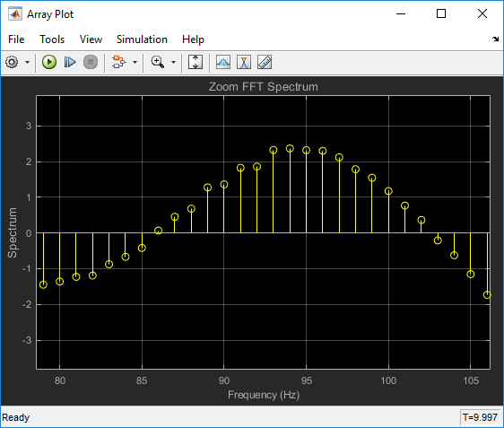Open the Tools menu
The image size is (504, 428).
(x=52, y=39)
